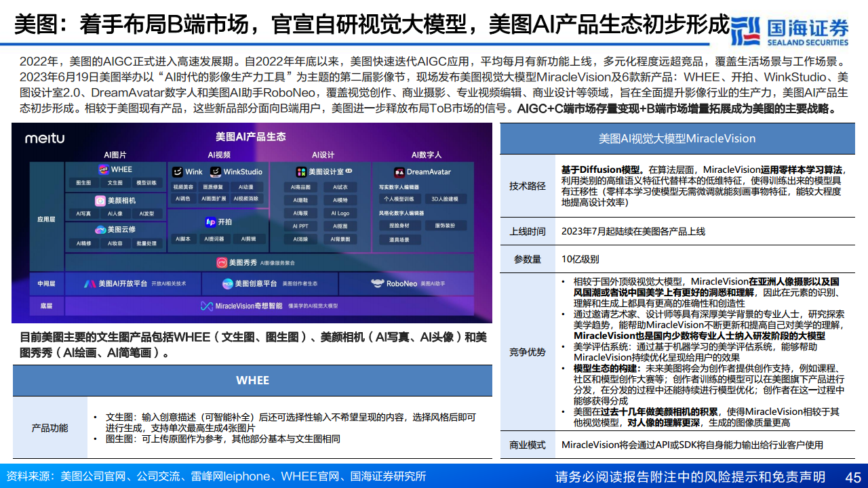Click the 开拍 app icon

pyautogui.click(x=210, y=222)
